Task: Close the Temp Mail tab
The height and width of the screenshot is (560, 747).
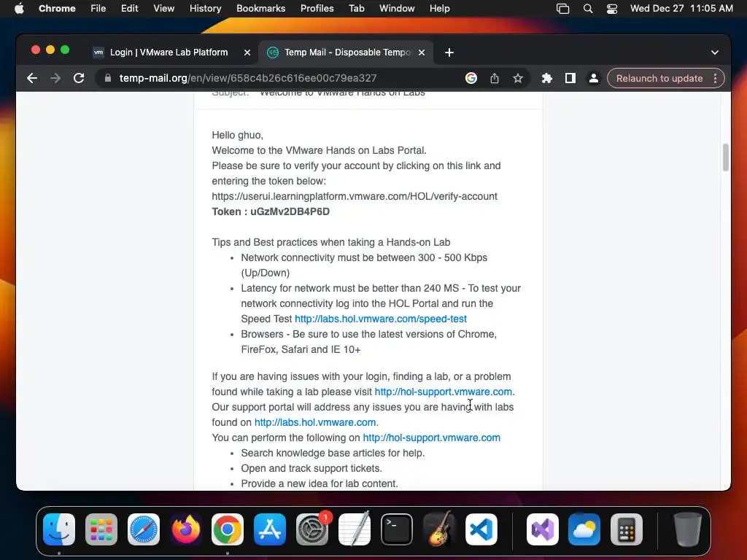Action: point(422,52)
